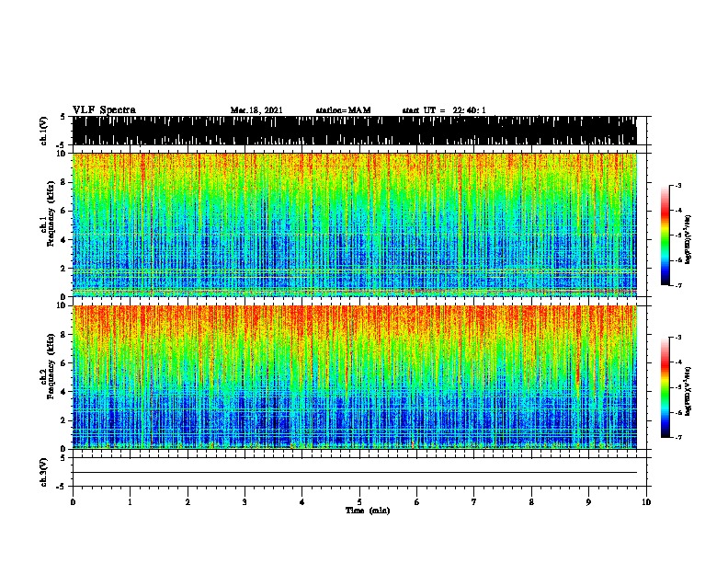The height and width of the screenshot is (563, 728).
Task: Click the ch.1 colorbar log(PSD) unit label
Action: pos(688,239)
